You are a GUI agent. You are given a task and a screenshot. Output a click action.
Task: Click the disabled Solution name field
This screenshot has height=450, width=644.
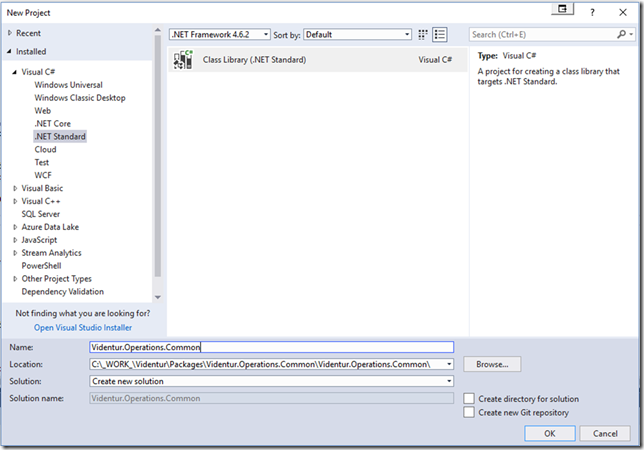pos(271,398)
